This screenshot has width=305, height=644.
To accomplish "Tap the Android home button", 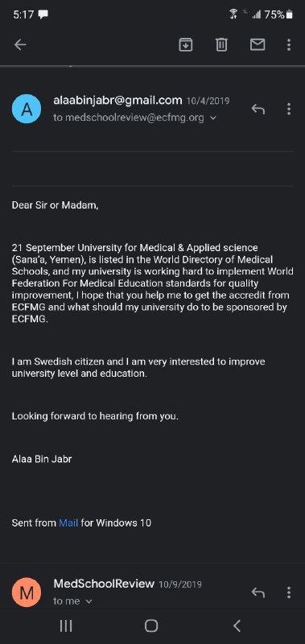I will [x=151, y=626].
